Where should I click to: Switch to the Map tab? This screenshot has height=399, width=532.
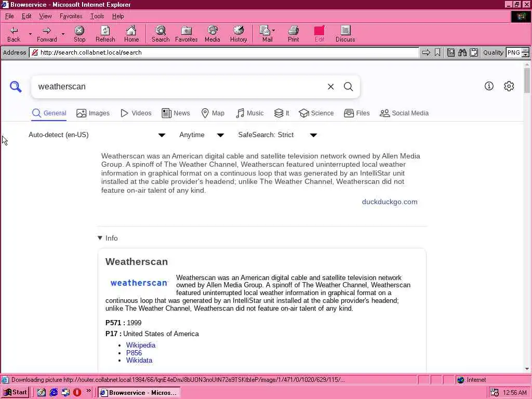[212, 113]
